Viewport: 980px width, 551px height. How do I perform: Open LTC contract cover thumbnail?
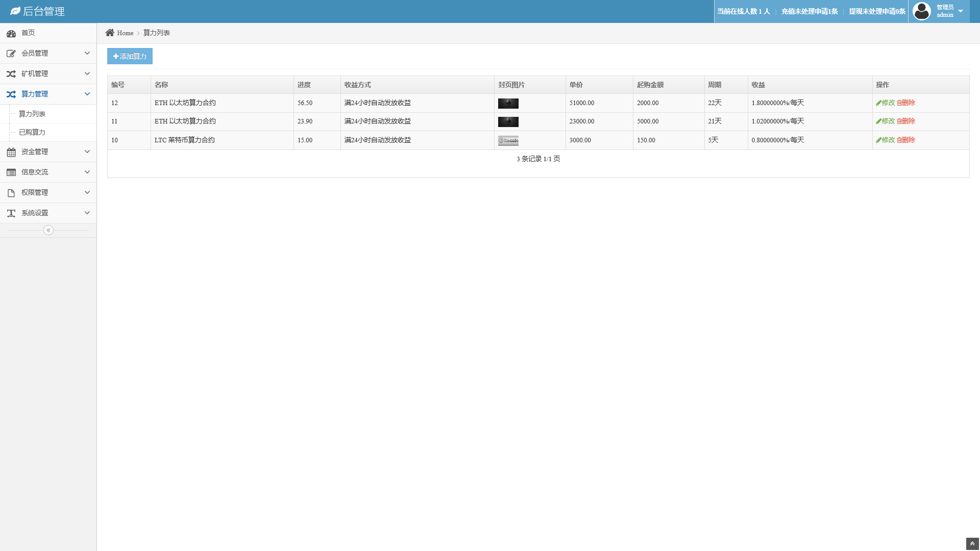508,140
